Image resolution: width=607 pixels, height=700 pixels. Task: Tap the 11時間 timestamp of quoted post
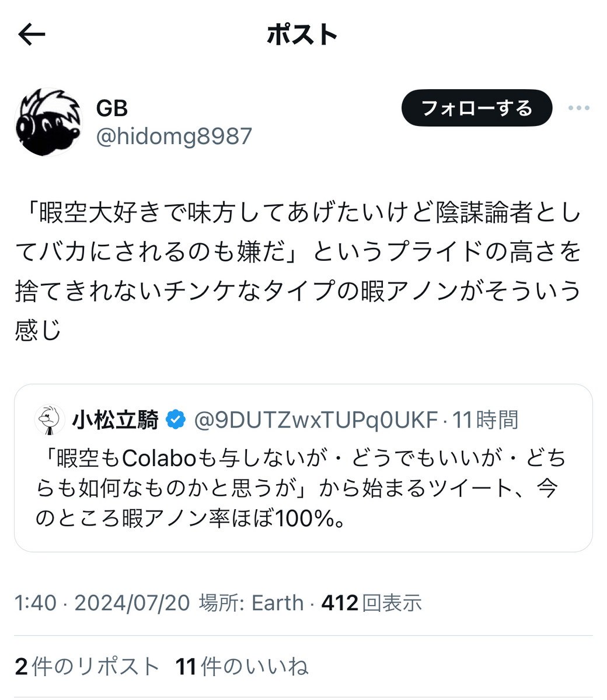pyautogui.click(x=486, y=419)
